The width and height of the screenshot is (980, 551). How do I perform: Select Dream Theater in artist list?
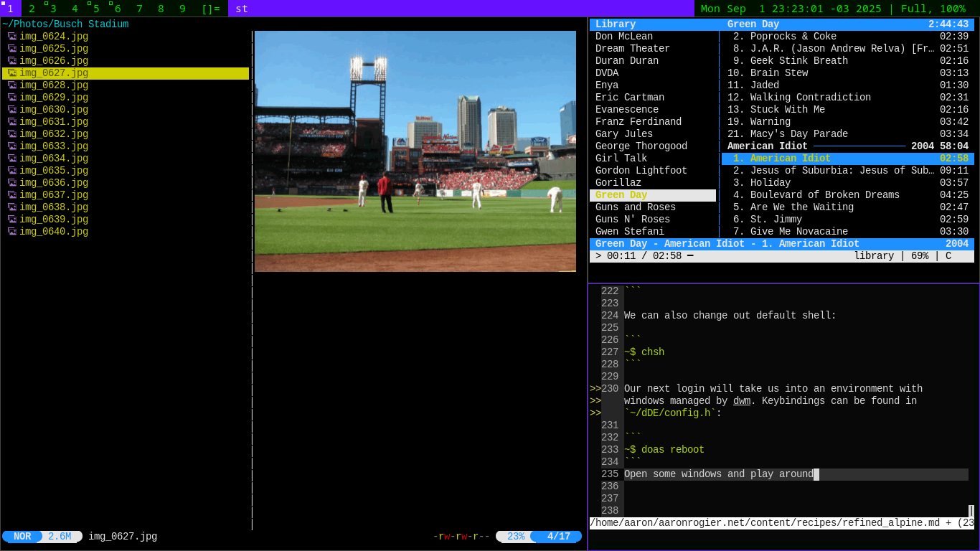pyautogui.click(x=633, y=49)
